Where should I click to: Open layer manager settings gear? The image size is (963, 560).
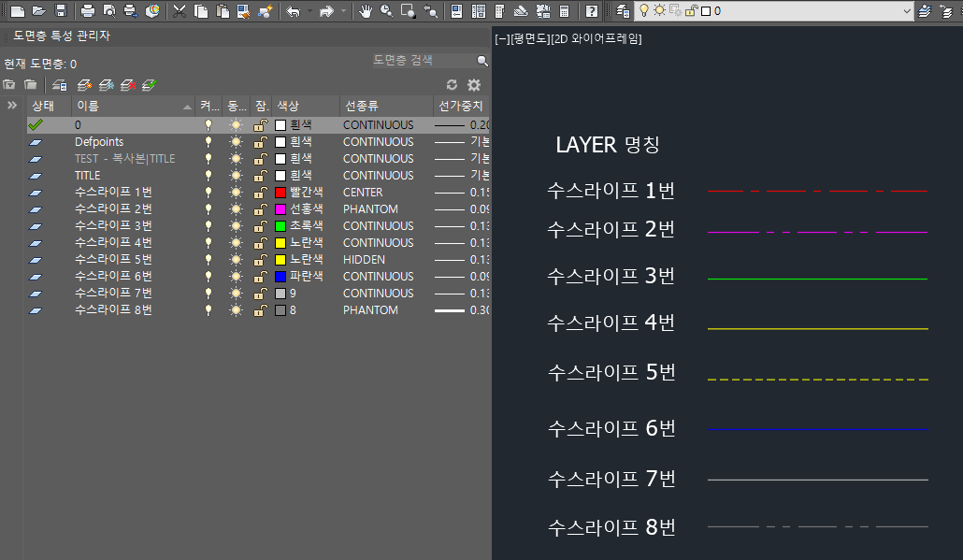coord(473,85)
